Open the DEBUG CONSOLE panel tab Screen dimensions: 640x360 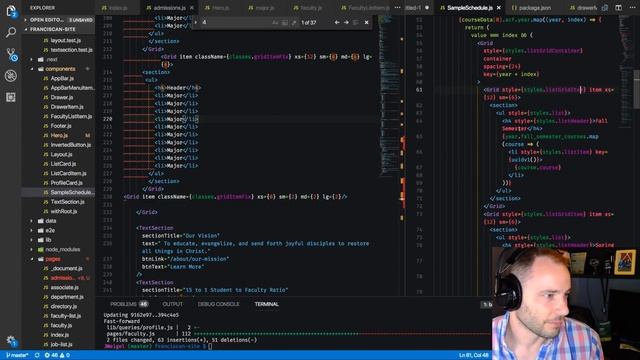218,304
